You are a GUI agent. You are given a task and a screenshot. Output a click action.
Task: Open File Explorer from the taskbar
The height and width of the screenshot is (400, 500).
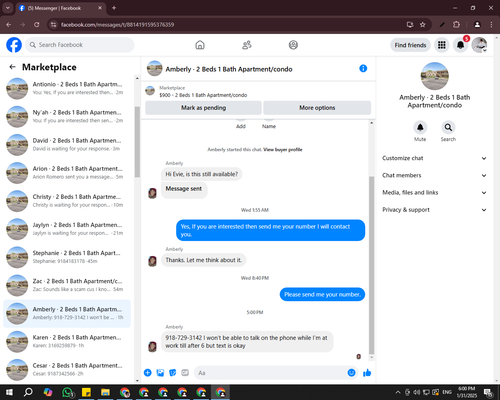pos(105,392)
